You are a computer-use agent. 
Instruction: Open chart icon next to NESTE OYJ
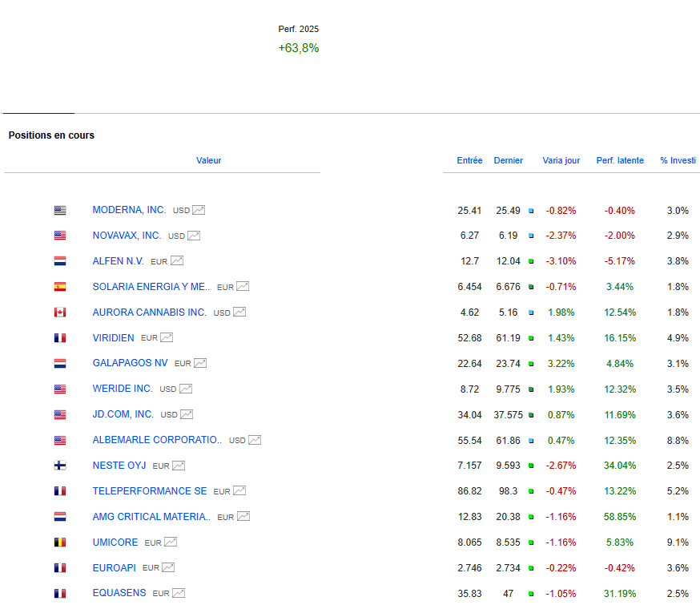pyautogui.click(x=179, y=466)
